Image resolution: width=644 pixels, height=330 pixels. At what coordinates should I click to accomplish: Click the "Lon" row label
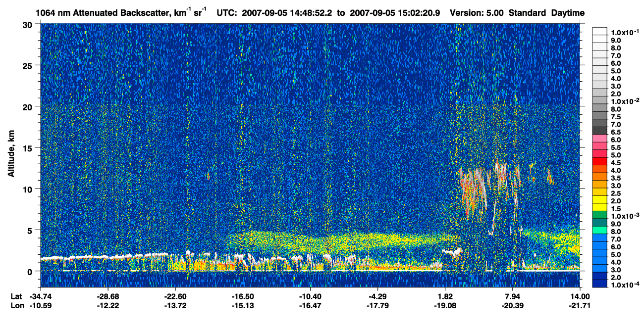tap(16, 305)
